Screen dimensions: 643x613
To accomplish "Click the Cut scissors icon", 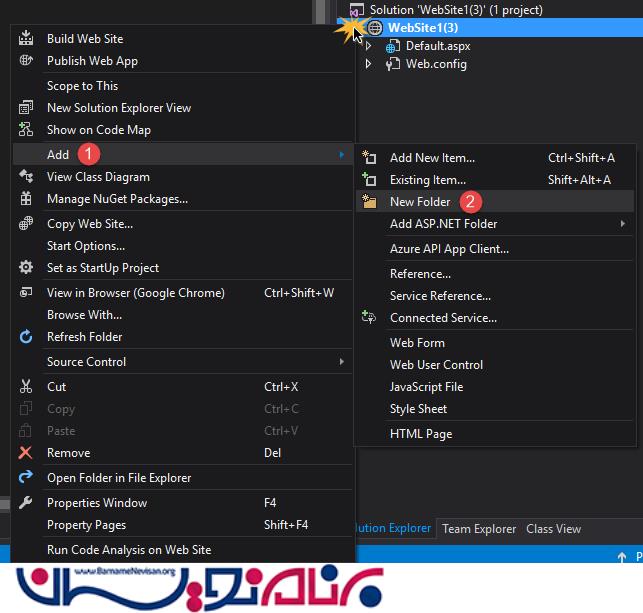I will coord(27,387).
